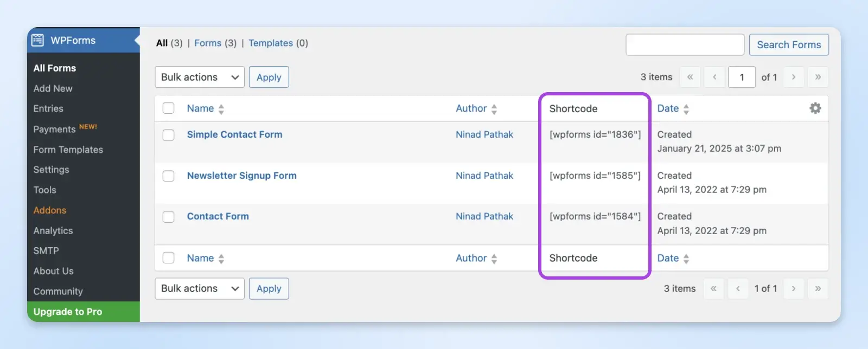
Task: Open the table settings gear icon
Action: click(815, 108)
